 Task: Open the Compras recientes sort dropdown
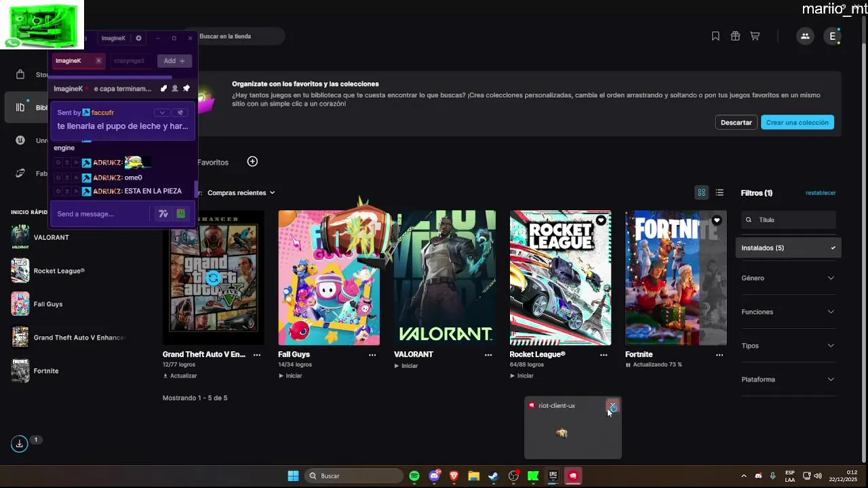(241, 192)
